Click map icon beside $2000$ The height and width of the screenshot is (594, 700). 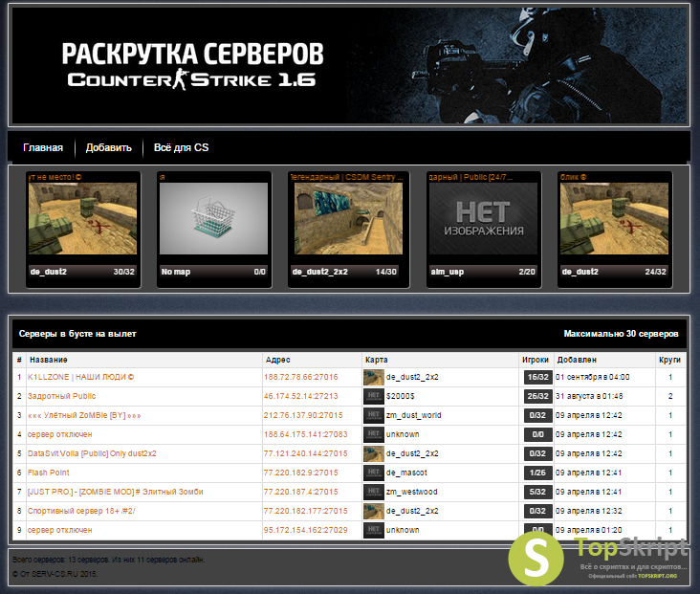click(374, 396)
